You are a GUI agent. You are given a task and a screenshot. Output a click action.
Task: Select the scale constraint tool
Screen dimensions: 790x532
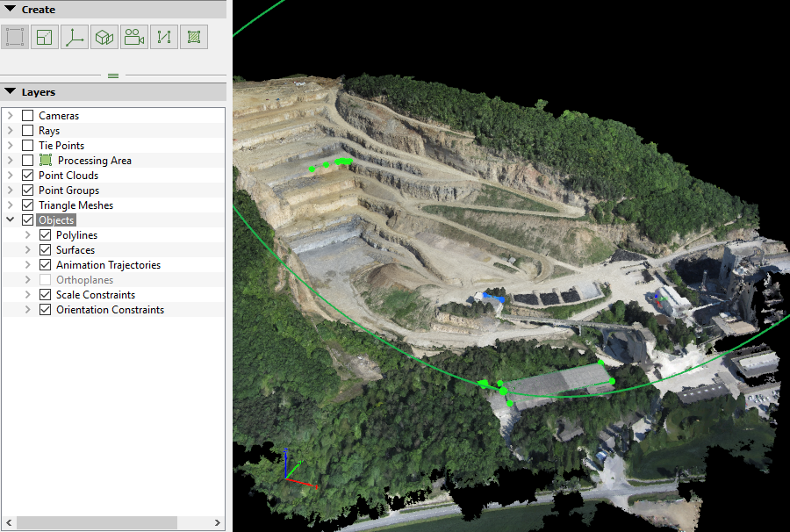pyautogui.click(x=163, y=36)
